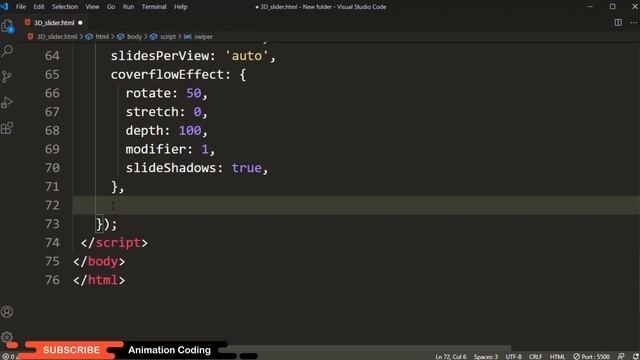
Task: Click line number 65 in the gutter
Action: (x=52, y=75)
